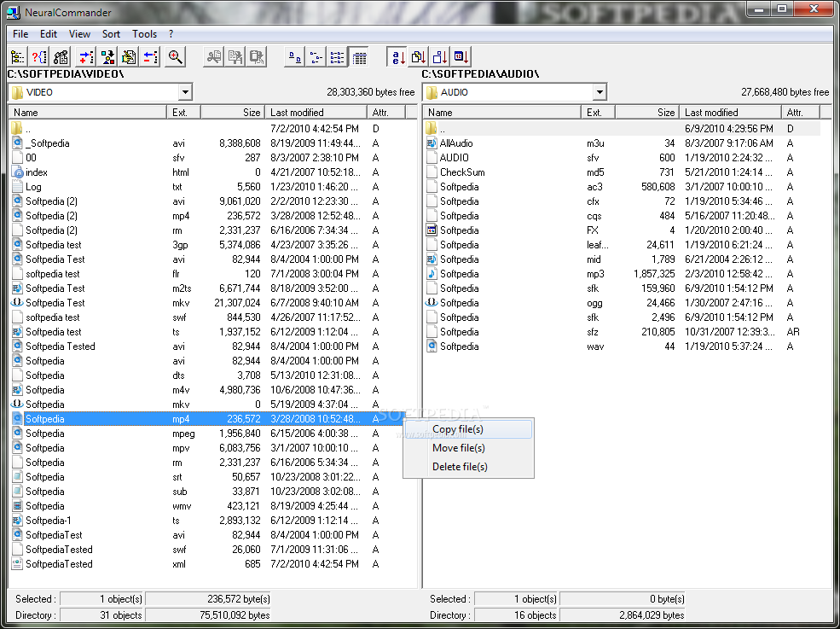Select the _Softpedia avi file
This screenshot has height=629, width=840.
pos(47,143)
